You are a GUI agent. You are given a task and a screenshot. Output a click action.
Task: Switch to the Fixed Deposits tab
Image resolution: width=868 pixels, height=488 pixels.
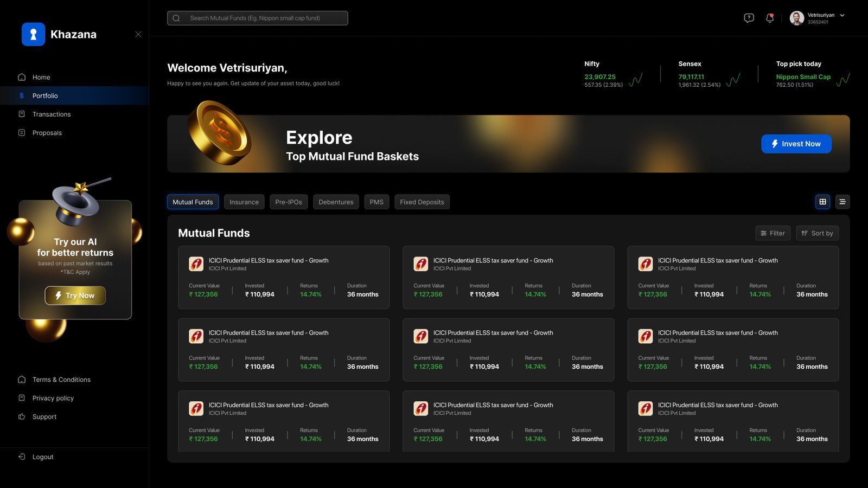click(422, 202)
